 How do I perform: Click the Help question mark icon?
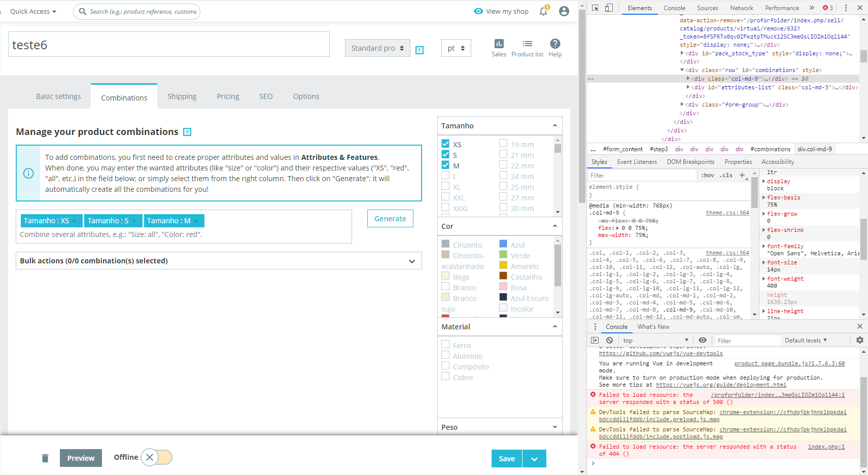coord(555,44)
